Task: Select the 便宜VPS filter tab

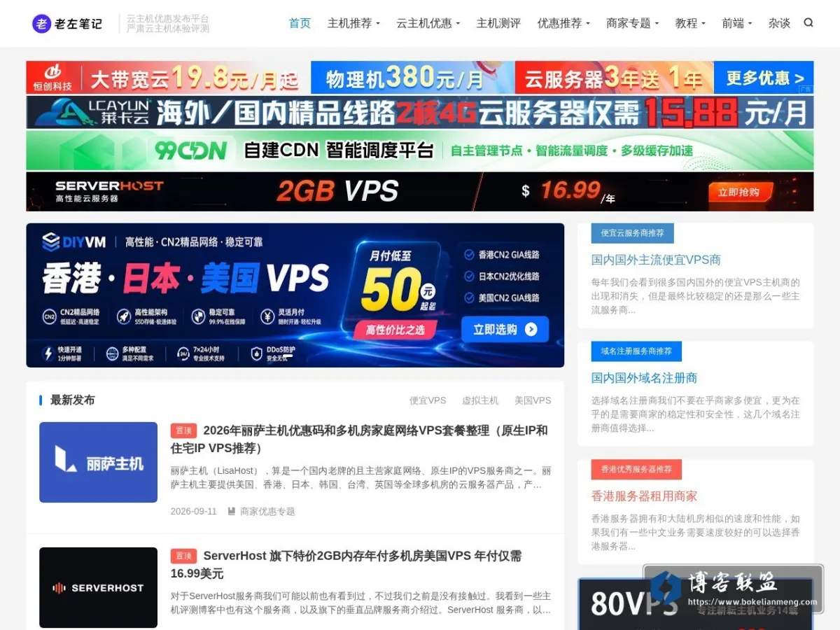Action: pos(428,400)
